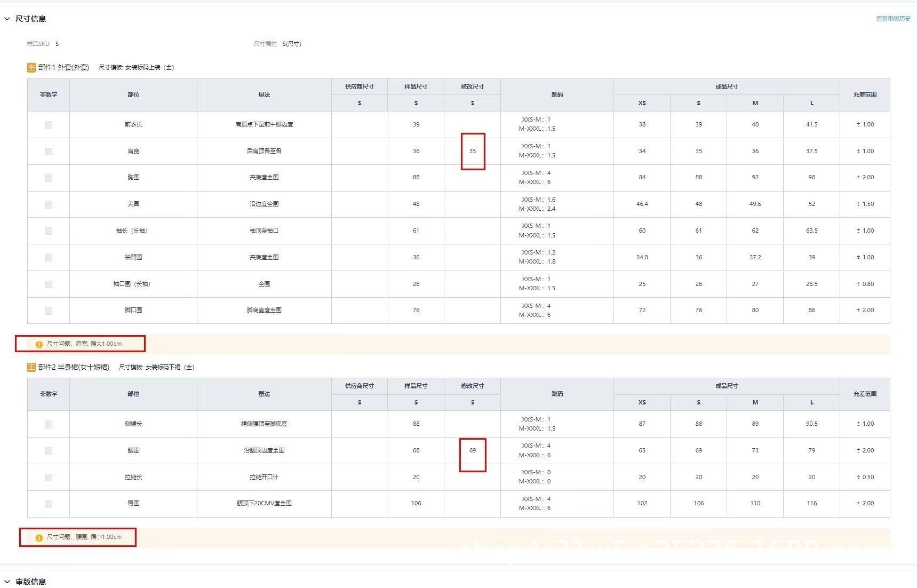The height and width of the screenshot is (588, 917).
Task: Click the 允差范围 header in 半身裙 table
Action: [865, 394]
